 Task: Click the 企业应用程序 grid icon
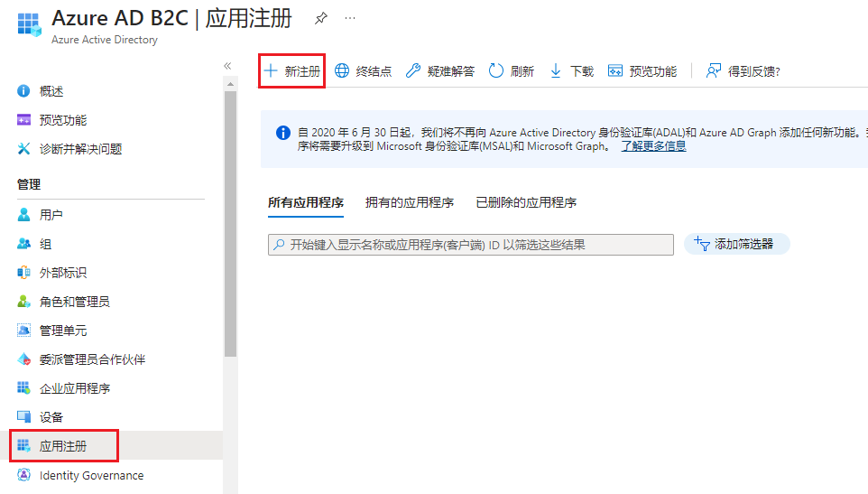[x=23, y=387]
